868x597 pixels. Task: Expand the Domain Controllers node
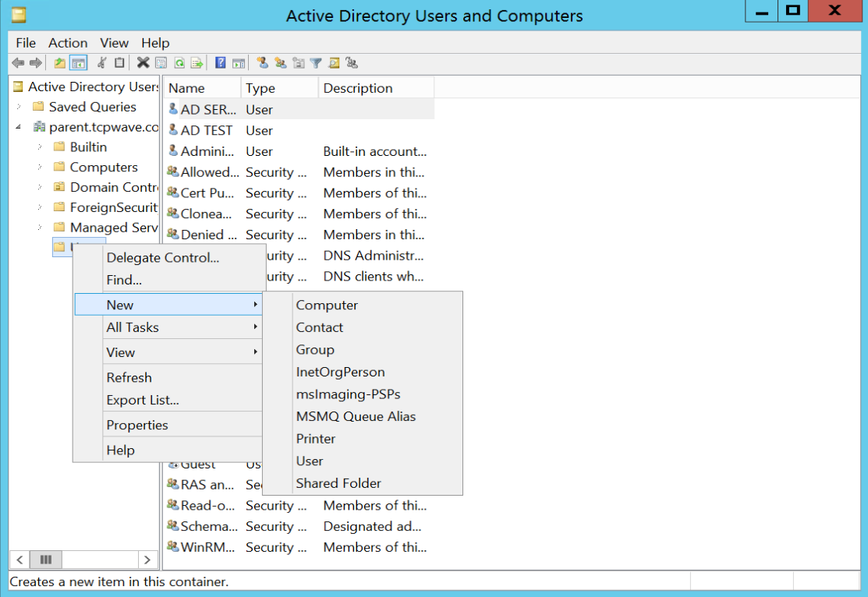pos(40,187)
